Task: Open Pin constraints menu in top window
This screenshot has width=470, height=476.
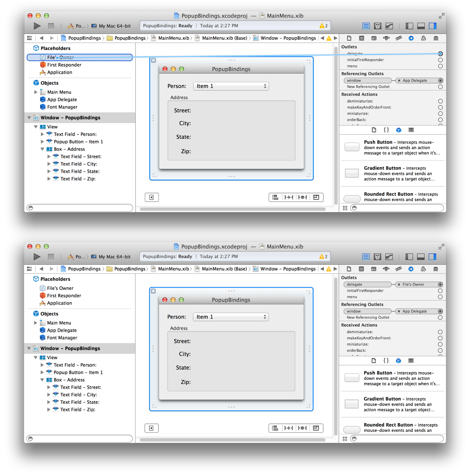Action: (289, 197)
